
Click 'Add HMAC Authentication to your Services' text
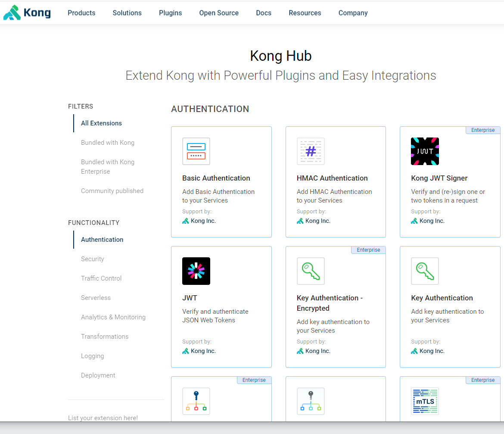[x=334, y=196]
